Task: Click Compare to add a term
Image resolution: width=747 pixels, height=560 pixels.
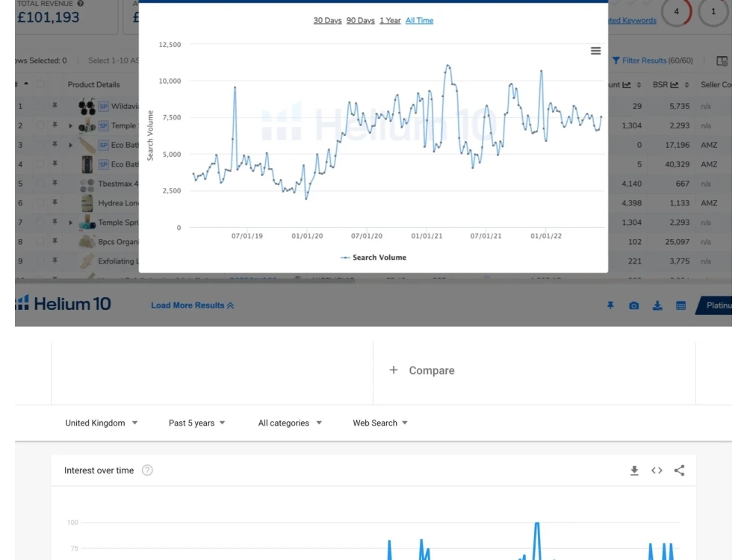Action: coord(432,370)
